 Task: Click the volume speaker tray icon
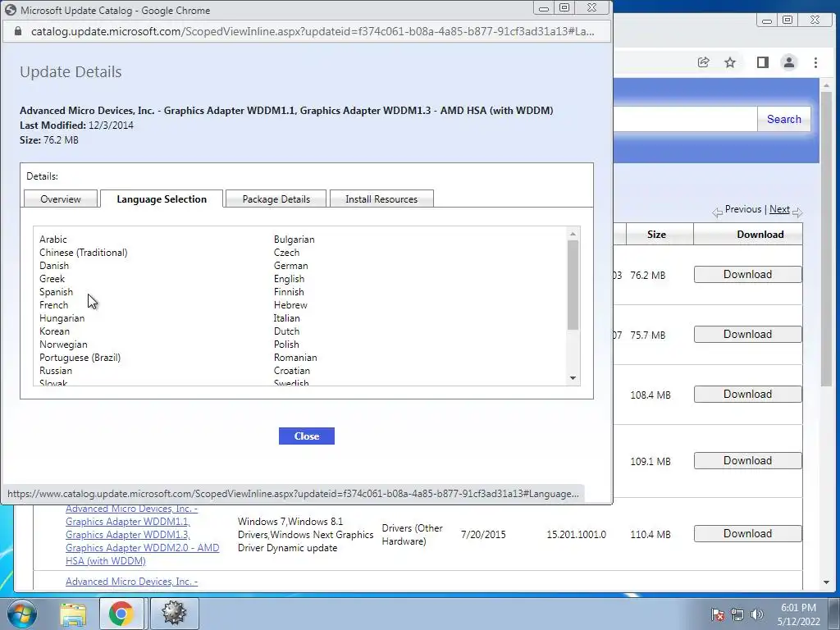click(757, 614)
